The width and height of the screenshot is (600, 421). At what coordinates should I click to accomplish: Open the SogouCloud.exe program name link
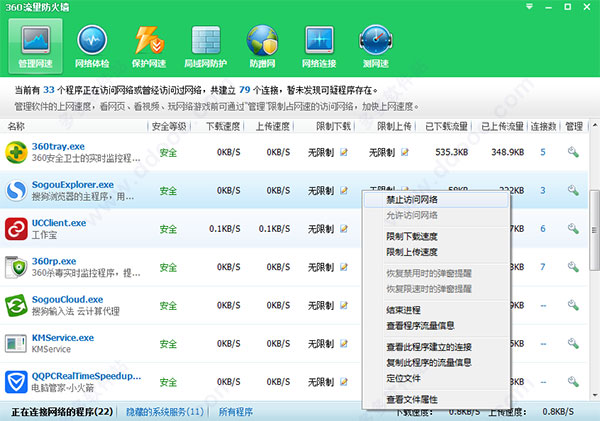pyautogui.click(x=67, y=299)
